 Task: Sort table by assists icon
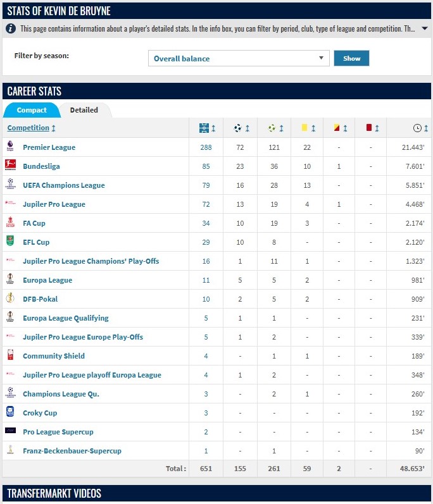point(272,128)
